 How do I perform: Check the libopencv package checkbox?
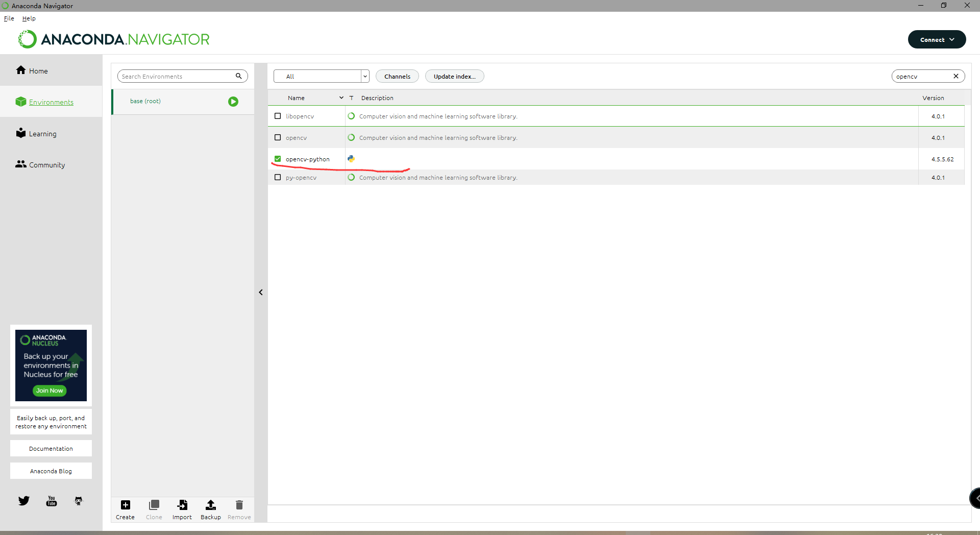278,116
